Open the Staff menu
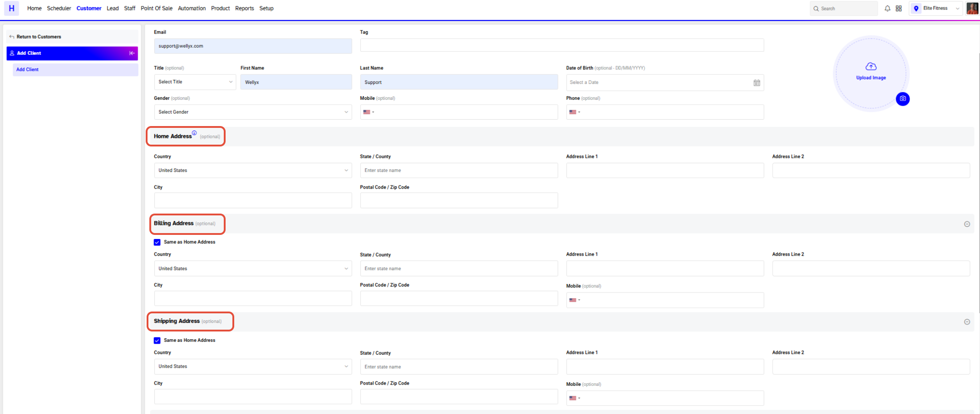Screen dimensions: 980x414 130,8
